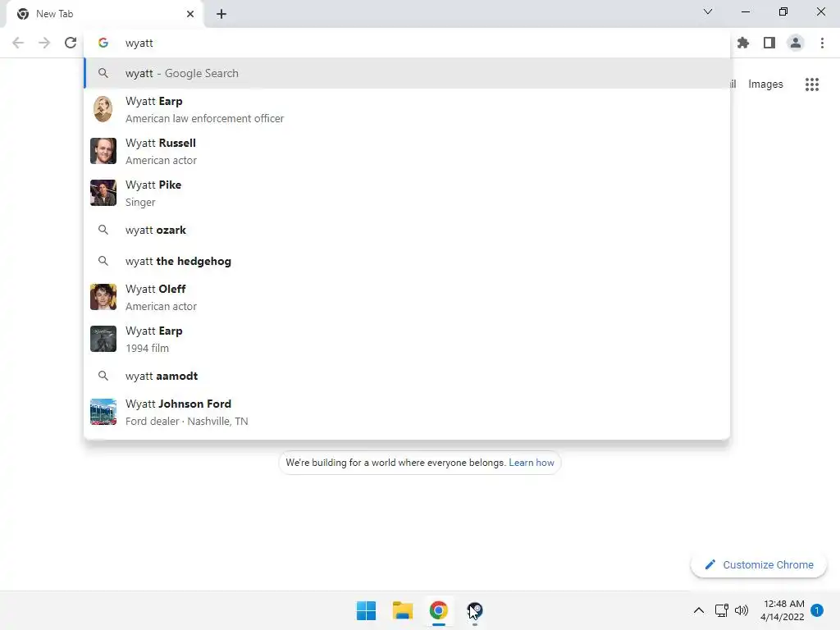
Task: Open the 12:48 AM clock and date
Action: [782, 610]
